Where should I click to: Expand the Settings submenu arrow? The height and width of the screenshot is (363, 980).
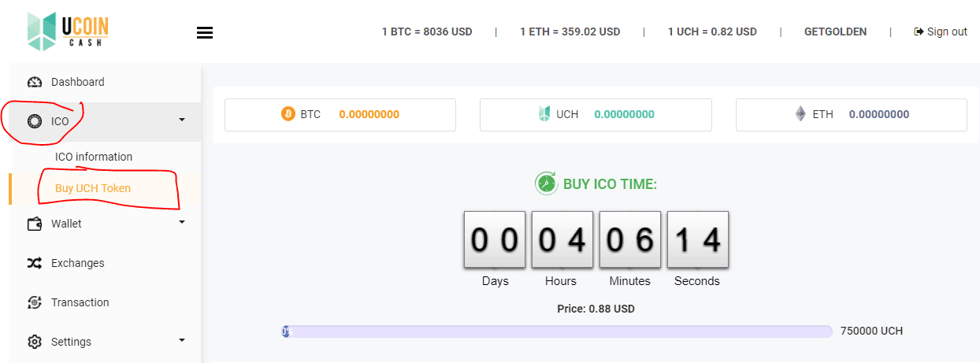[182, 341]
